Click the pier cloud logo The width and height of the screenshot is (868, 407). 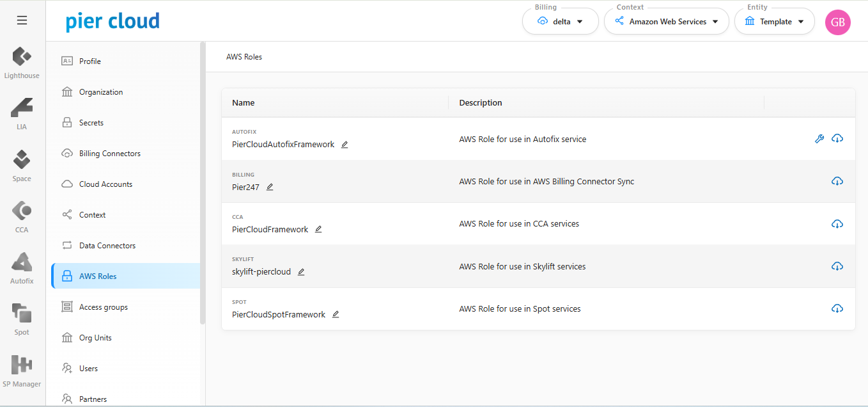[x=112, y=22]
